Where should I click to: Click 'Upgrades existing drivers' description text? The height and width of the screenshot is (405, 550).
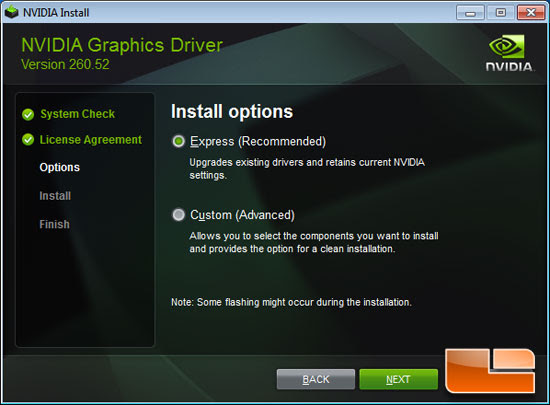pyautogui.click(x=307, y=169)
